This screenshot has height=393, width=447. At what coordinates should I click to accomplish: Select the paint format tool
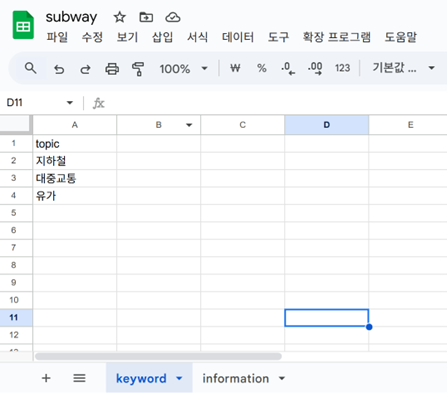click(138, 69)
